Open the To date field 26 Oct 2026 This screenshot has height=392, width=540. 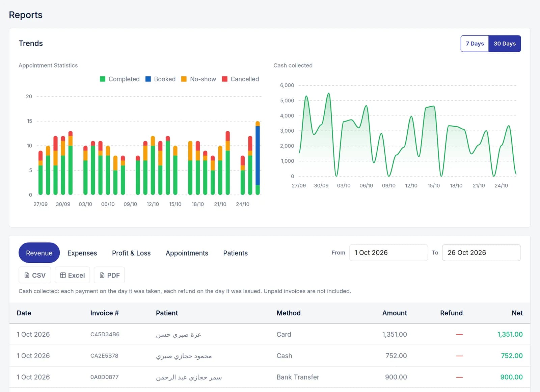tap(481, 253)
